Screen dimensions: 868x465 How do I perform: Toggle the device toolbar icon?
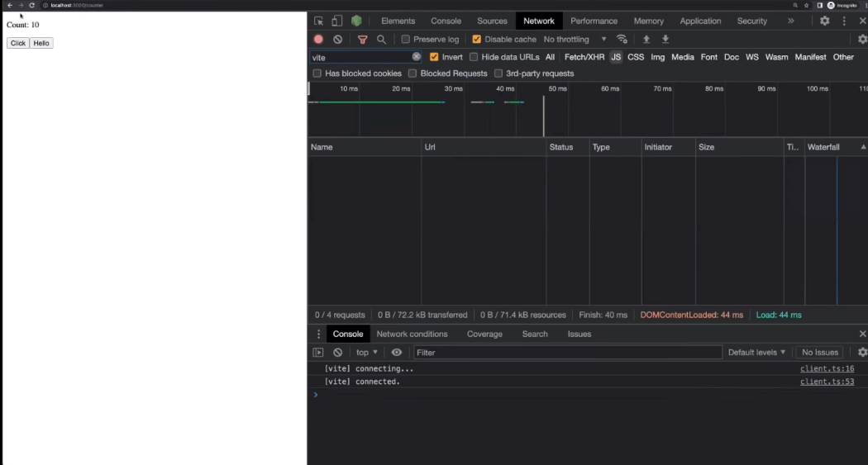click(x=337, y=21)
